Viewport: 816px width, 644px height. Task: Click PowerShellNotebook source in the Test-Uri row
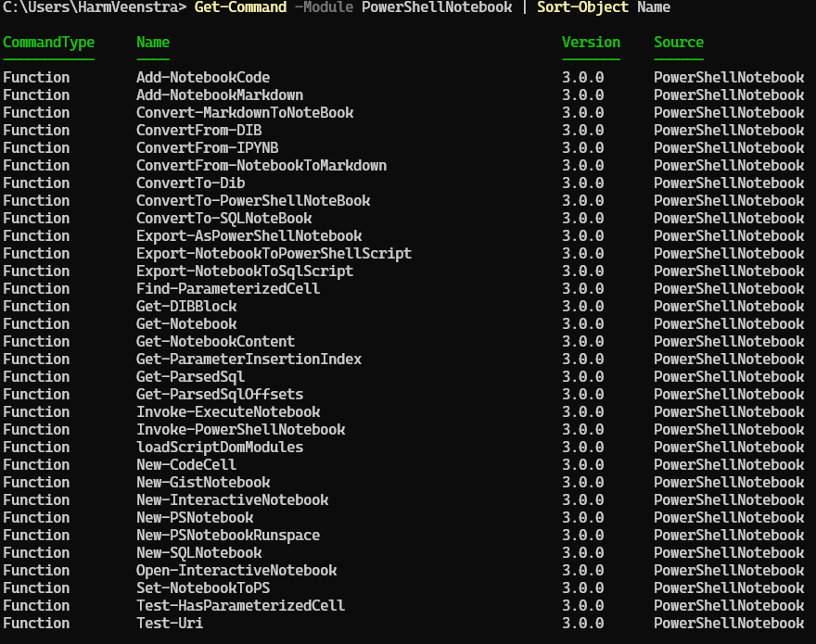pyautogui.click(x=729, y=624)
